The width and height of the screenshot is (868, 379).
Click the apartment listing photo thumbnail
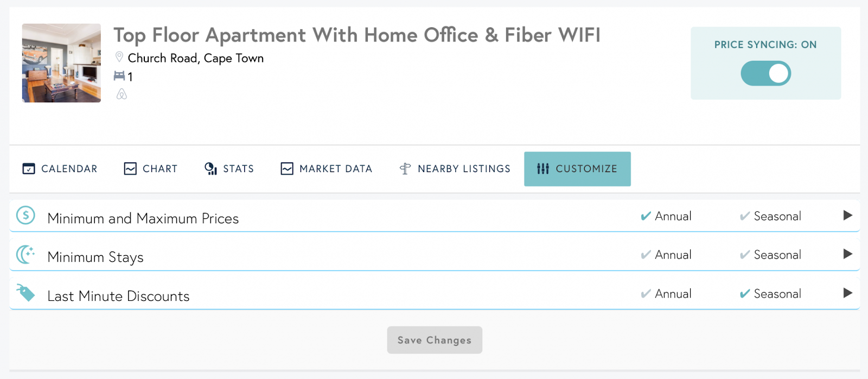coord(61,63)
